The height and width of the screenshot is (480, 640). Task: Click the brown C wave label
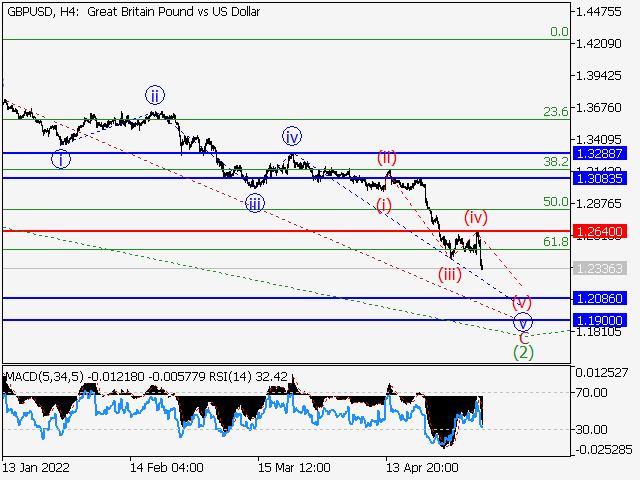pyautogui.click(x=524, y=338)
